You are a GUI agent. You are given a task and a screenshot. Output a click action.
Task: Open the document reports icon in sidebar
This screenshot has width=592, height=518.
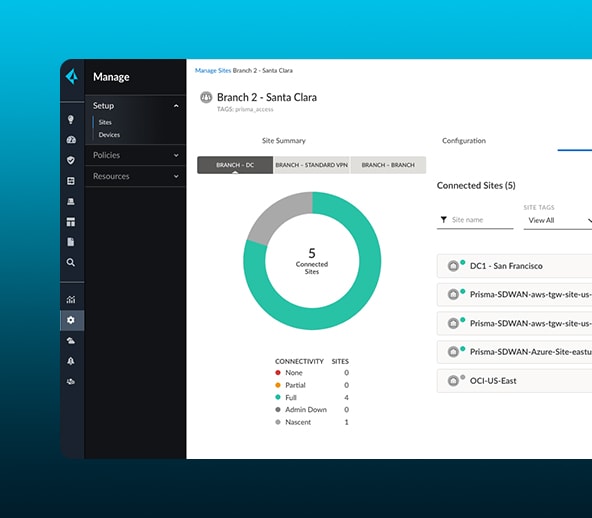click(x=71, y=242)
